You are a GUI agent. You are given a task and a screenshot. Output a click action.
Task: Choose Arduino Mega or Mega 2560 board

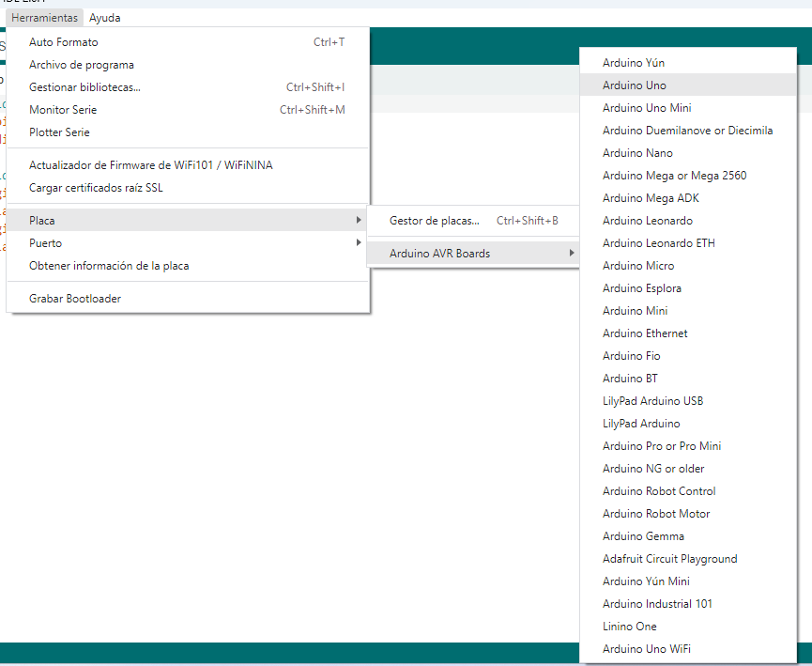674,176
